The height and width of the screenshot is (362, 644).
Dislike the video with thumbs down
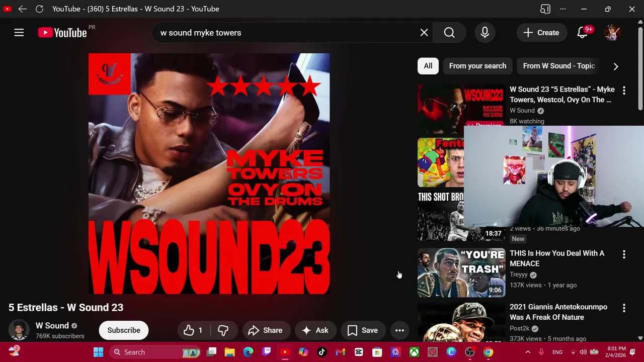[x=223, y=330]
